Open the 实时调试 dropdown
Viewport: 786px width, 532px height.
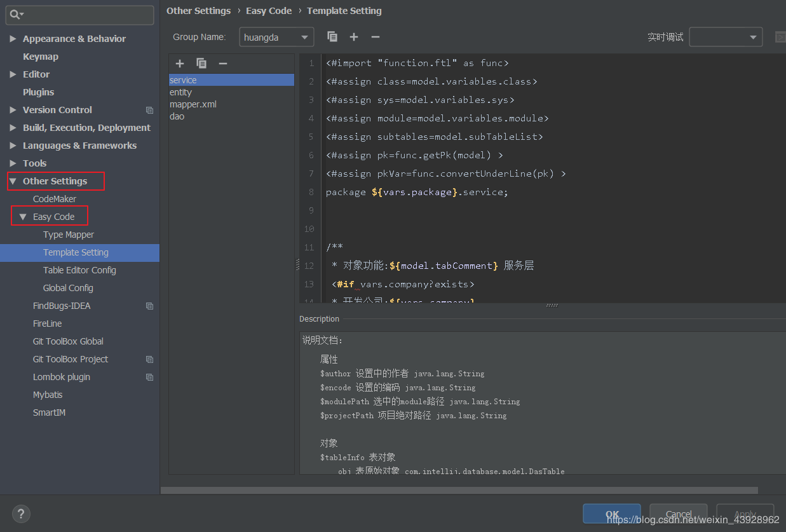(726, 37)
